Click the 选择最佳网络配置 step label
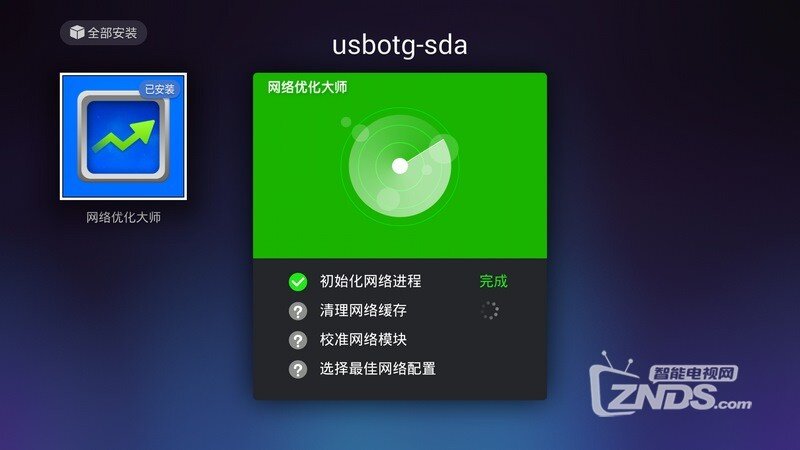This screenshot has width=800, height=450. [x=378, y=368]
